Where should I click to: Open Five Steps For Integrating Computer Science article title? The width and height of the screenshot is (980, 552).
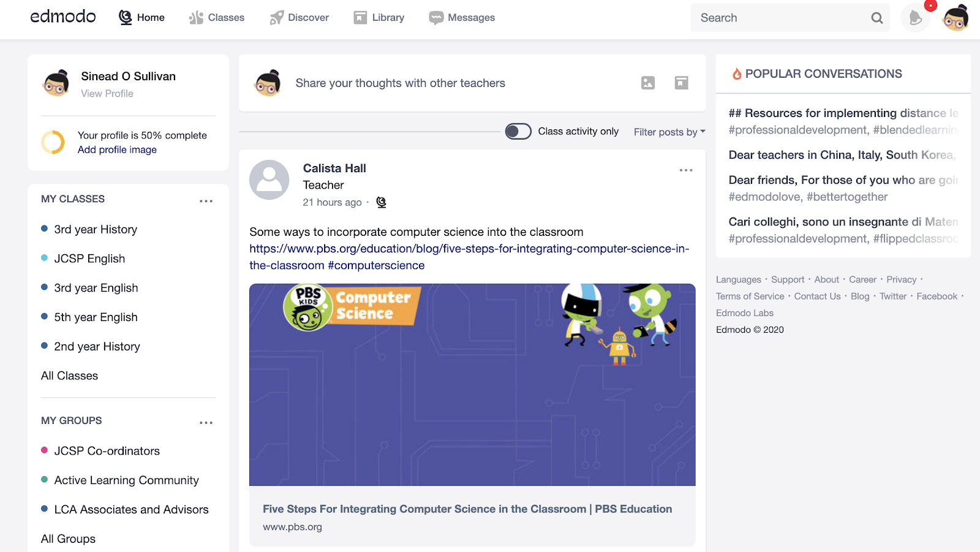(x=467, y=509)
